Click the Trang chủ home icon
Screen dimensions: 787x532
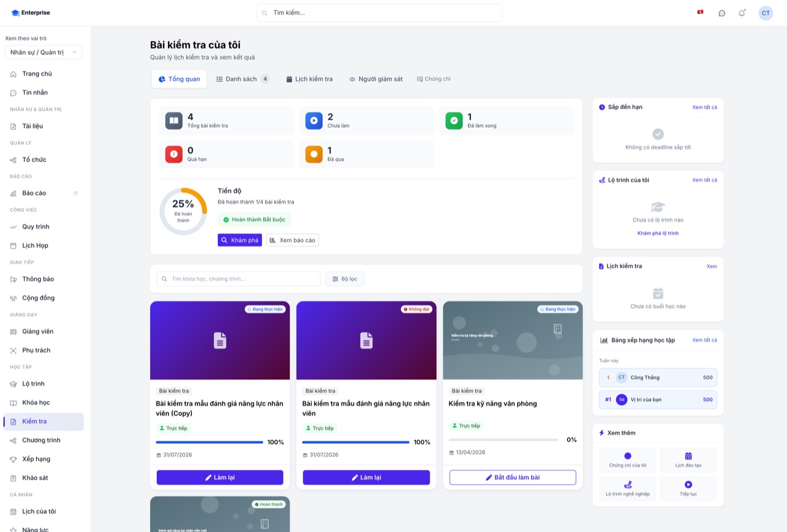pos(14,74)
